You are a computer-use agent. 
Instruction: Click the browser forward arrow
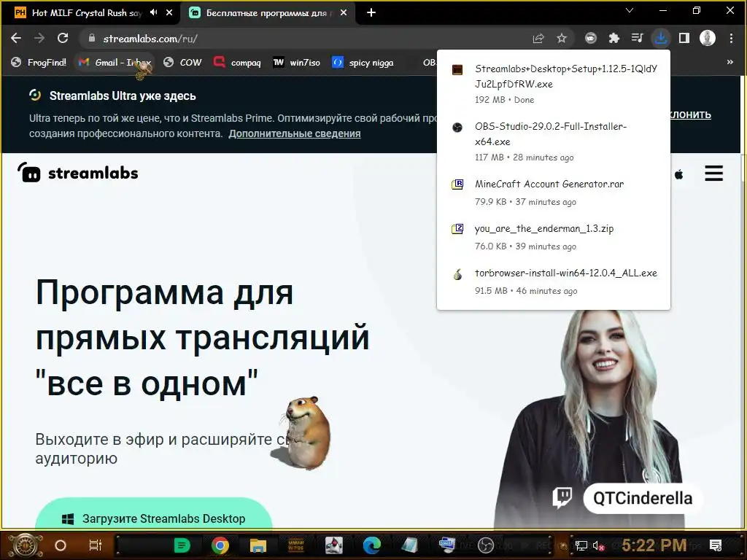(x=39, y=38)
